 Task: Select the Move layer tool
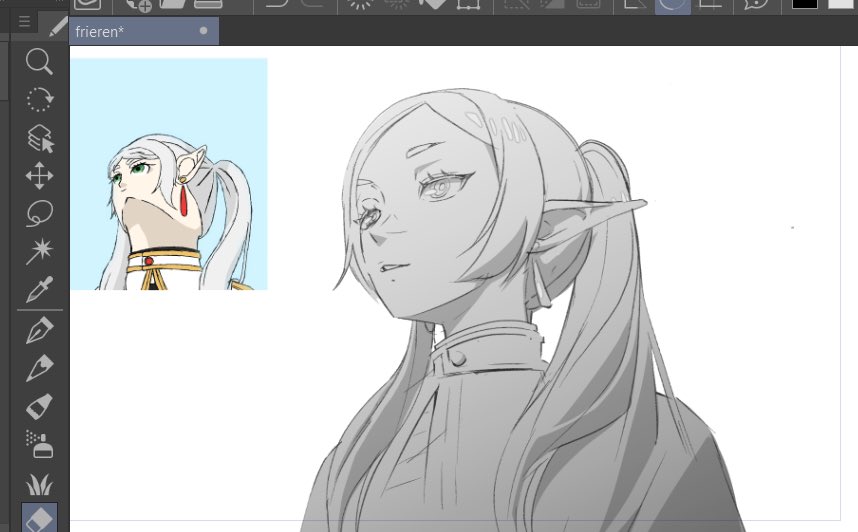point(39,176)
